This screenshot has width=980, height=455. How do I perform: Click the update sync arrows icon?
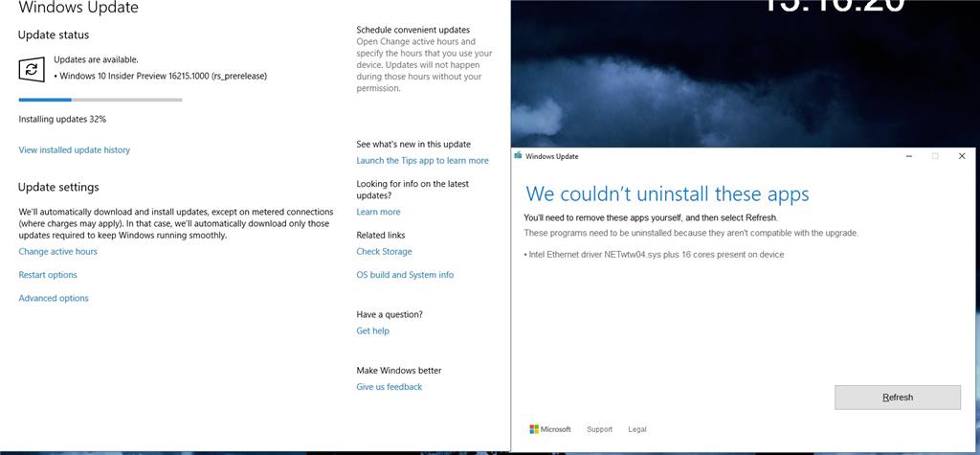point(32,69)
